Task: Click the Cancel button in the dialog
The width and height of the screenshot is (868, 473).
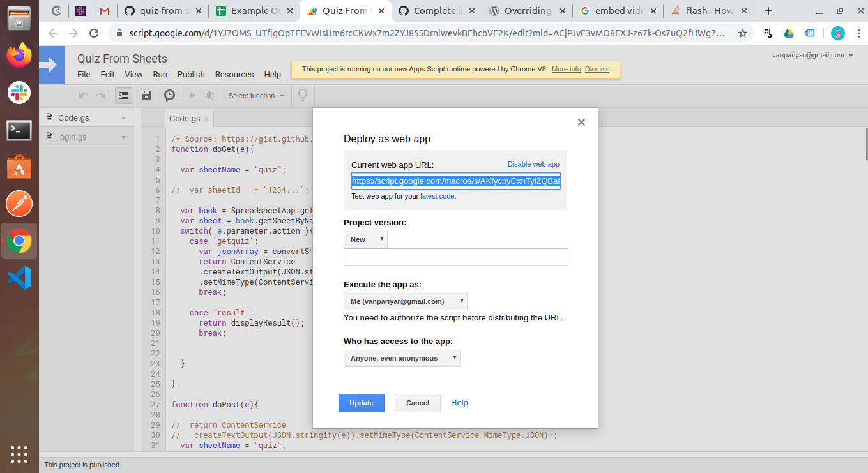Action: point(418,403)
